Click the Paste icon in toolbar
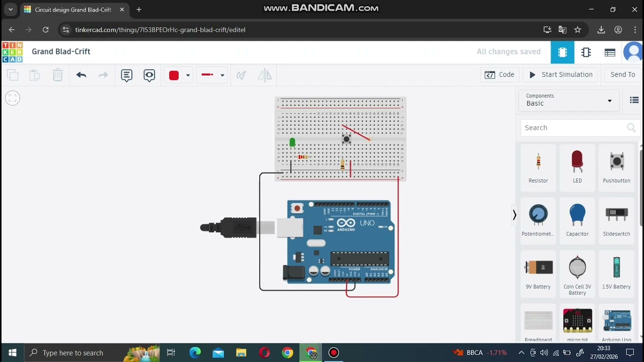This screenshot has height=362, width=644. [35, 75]
